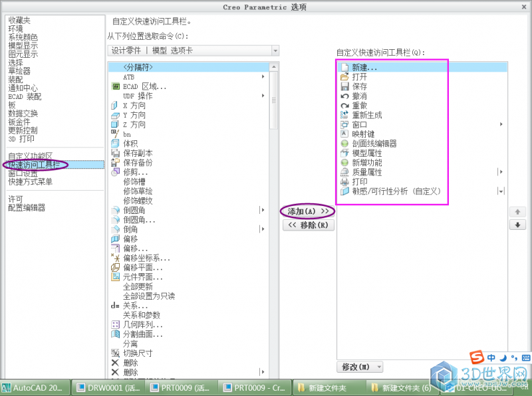Select 许可 category
The width and height of the screenshot is (532, 396).
(15, 199)
